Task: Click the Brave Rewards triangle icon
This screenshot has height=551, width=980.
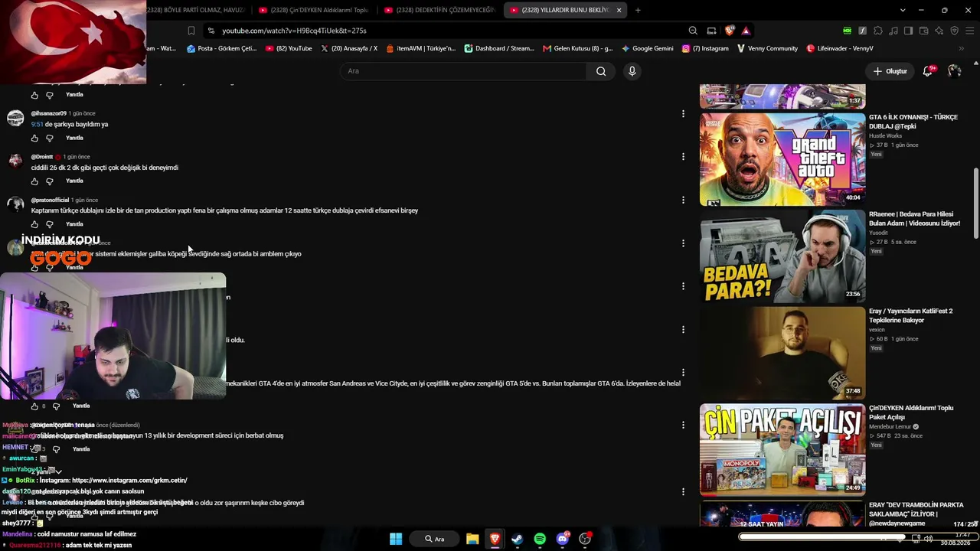Action: (746, 31)
